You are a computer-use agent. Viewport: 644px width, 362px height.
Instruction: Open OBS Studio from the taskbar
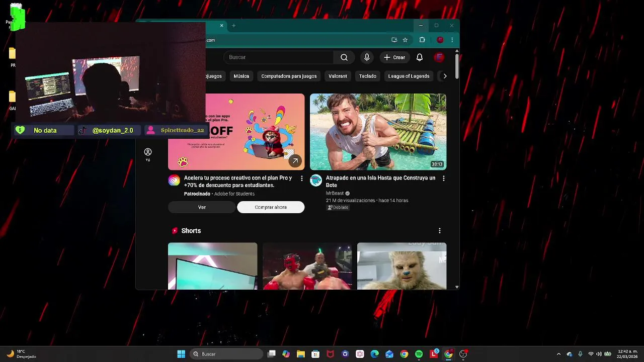click(463, 354)
